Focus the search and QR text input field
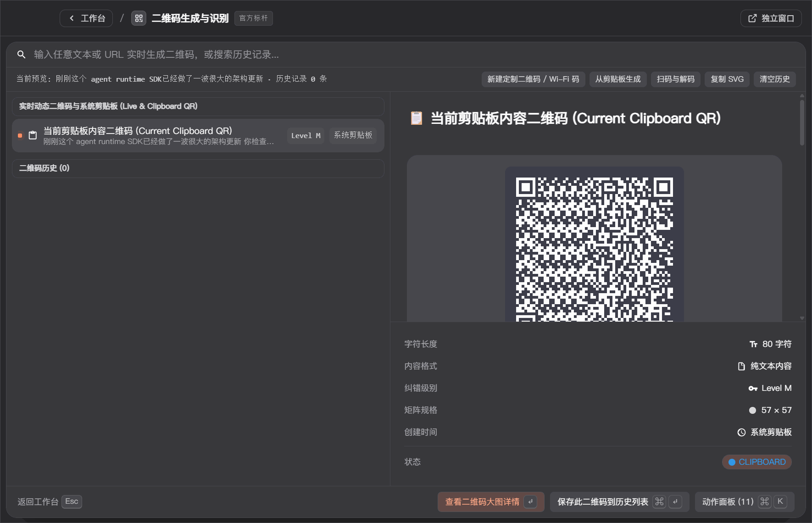The width and height of the screenshot is (812, 523). (406, 55)
